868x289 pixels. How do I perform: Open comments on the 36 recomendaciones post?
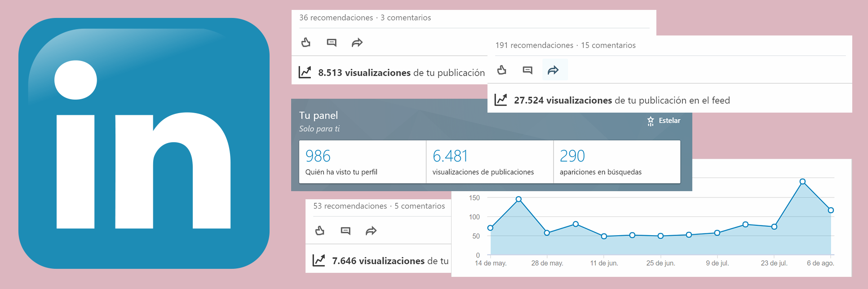pos(332,43)
